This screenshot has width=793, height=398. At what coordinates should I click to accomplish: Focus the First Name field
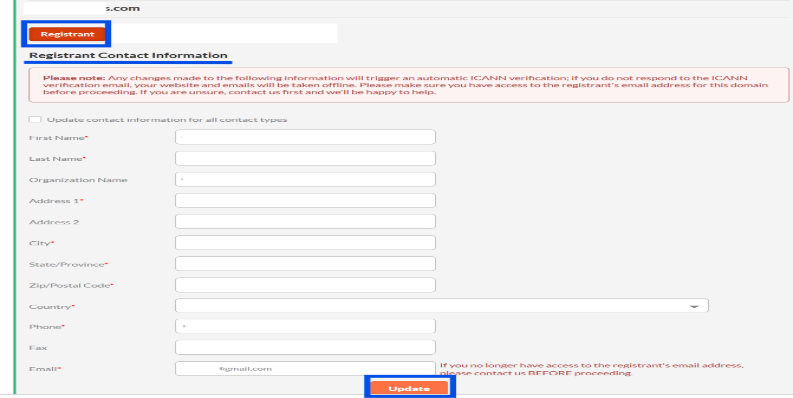tap(305, 137)
